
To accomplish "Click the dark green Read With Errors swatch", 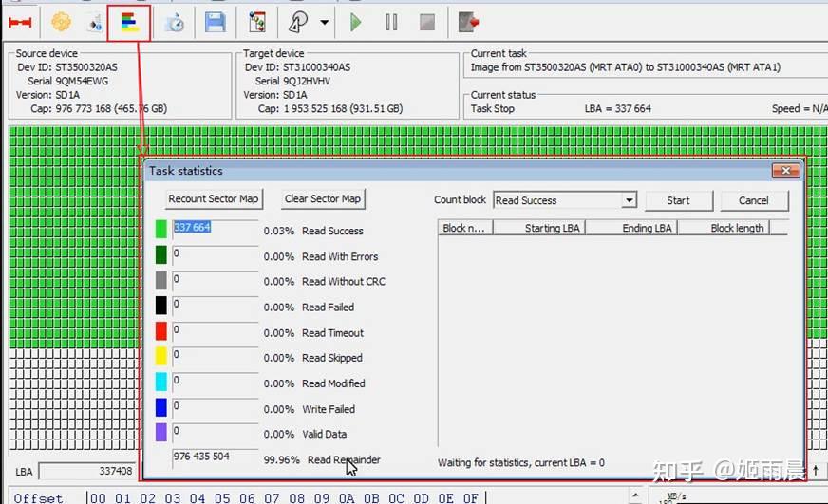I will pyautogui.click(x=161, y=254).
